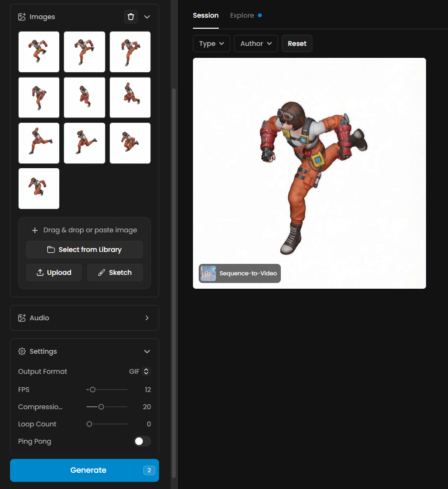Viewport: 448px width, 489px height.
Task: Click the Upload button
Action: (54, 272)
